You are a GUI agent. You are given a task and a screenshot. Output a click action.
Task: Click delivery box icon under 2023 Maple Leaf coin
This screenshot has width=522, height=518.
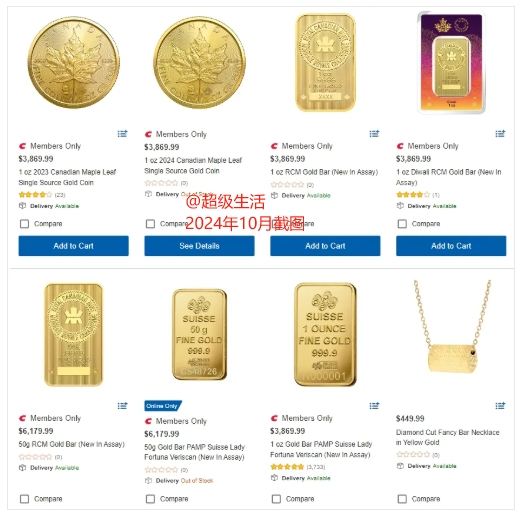coord(22,206)
